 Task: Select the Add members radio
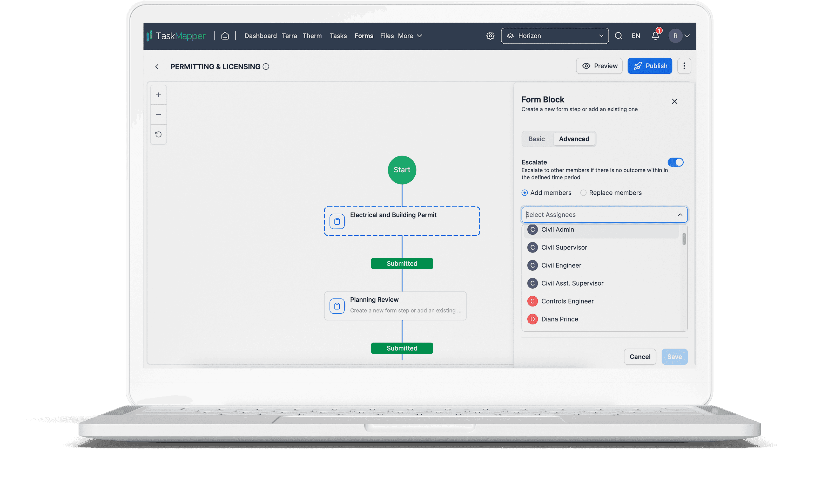pyautogui.click(x=524, y=193)
